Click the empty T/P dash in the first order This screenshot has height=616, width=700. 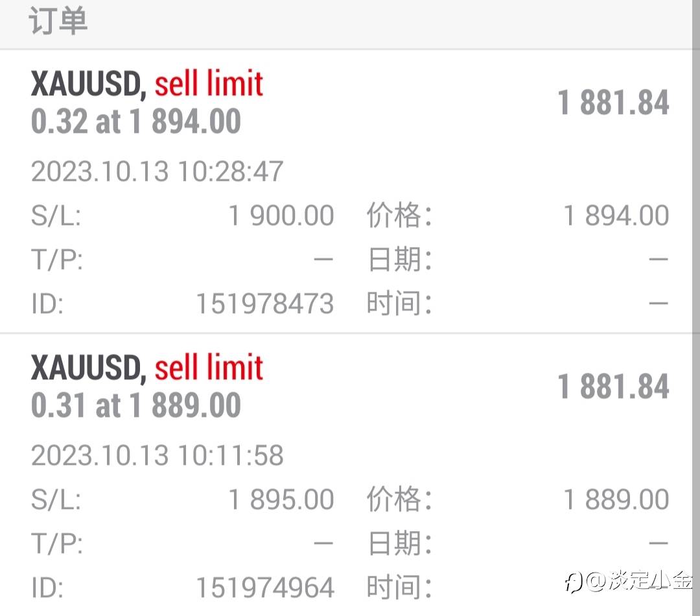point(323,260)
